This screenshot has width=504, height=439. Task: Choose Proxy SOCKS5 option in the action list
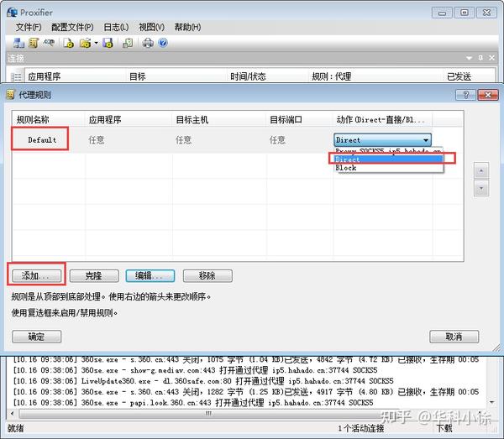pyautogui.click(x=388, y=151)
